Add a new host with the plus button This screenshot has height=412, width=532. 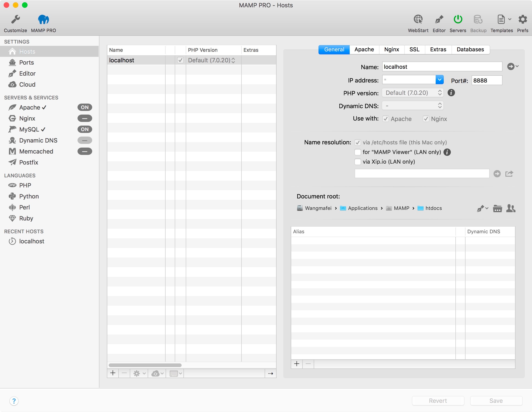click(113, 373)
